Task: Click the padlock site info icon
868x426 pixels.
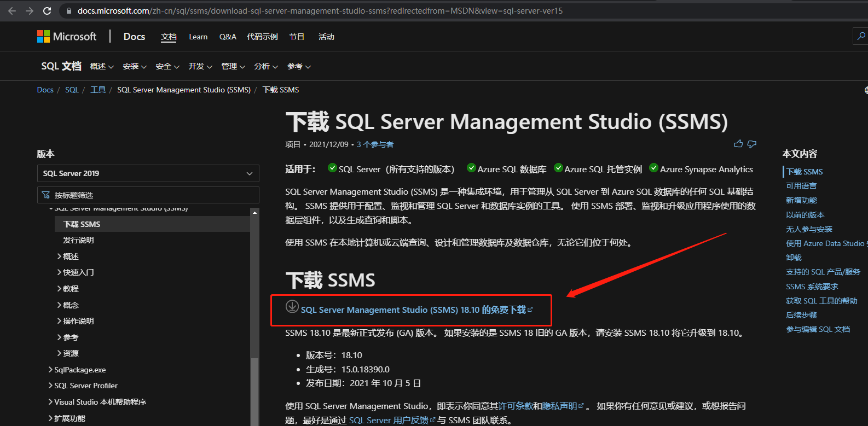Action: [68, 11]
